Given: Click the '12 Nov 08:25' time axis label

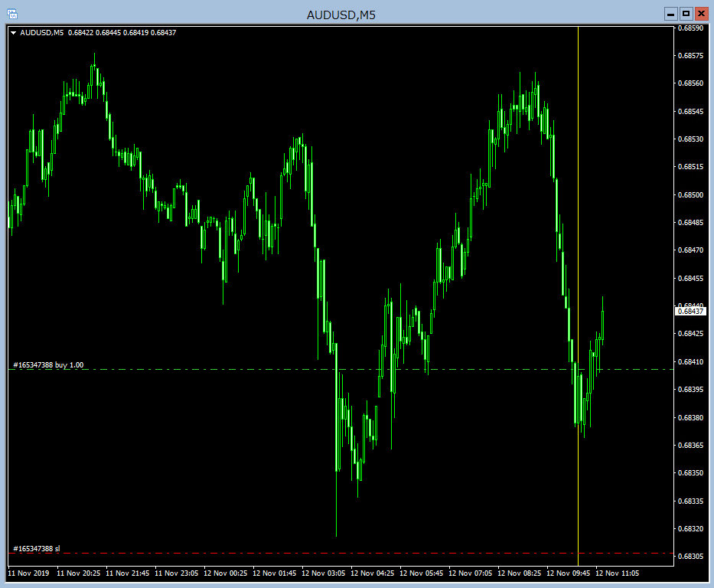Looking at the screenshot, I should (519, 573).
